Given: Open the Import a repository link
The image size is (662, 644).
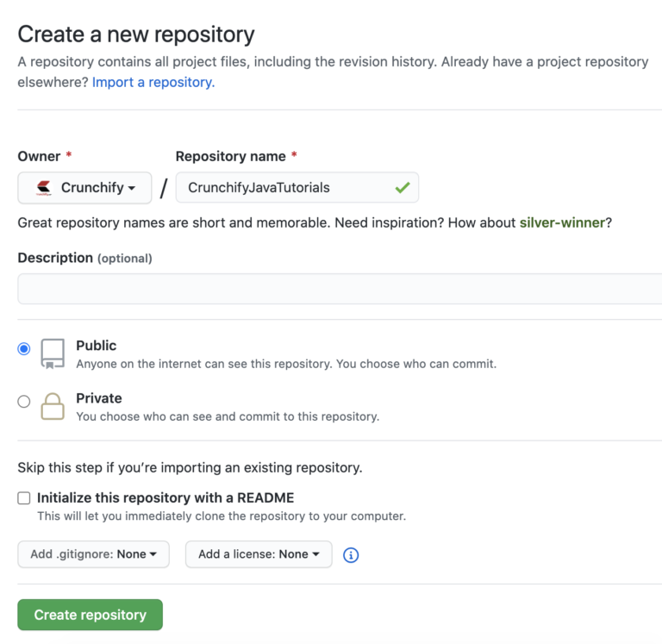Looking at the screenshot, I should [x=153, y=82].
